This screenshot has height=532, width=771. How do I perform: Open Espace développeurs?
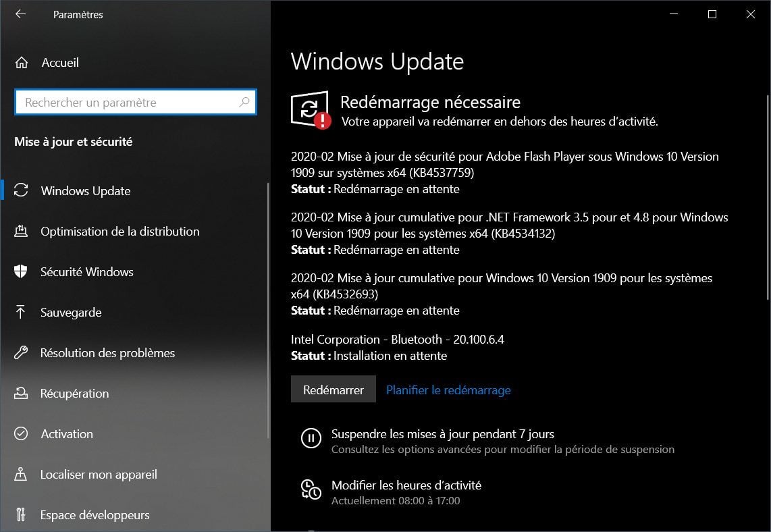point(95,515)
